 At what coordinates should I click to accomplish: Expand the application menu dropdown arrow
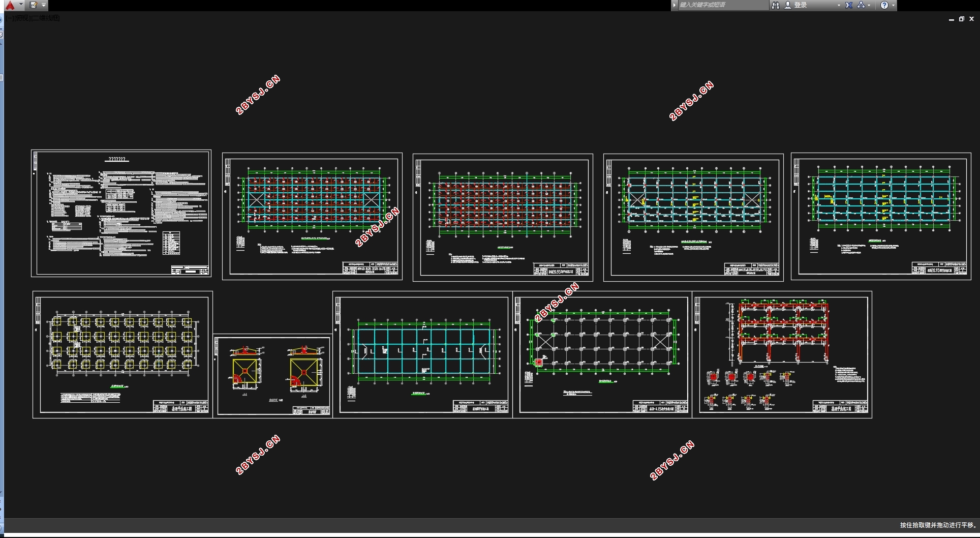click(21, 5)
